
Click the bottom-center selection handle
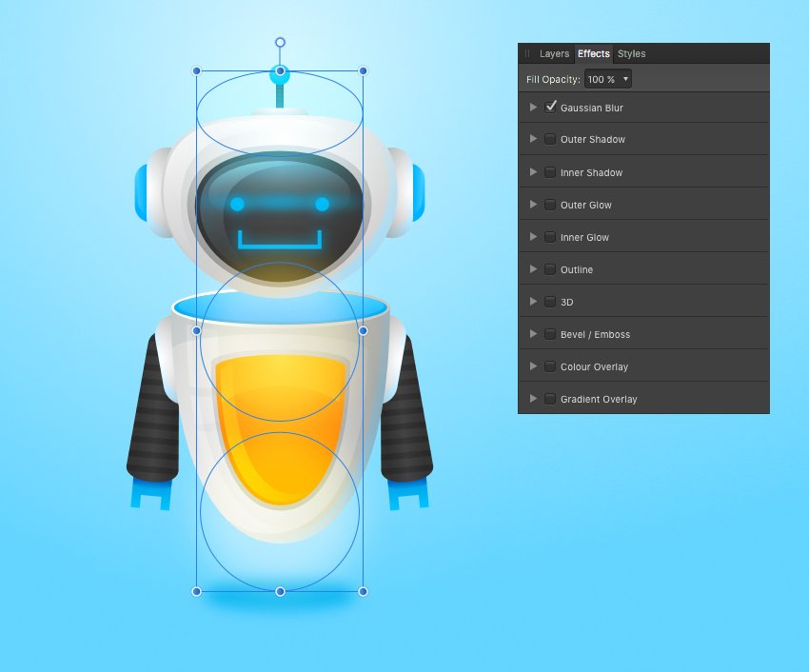[280, 591]
